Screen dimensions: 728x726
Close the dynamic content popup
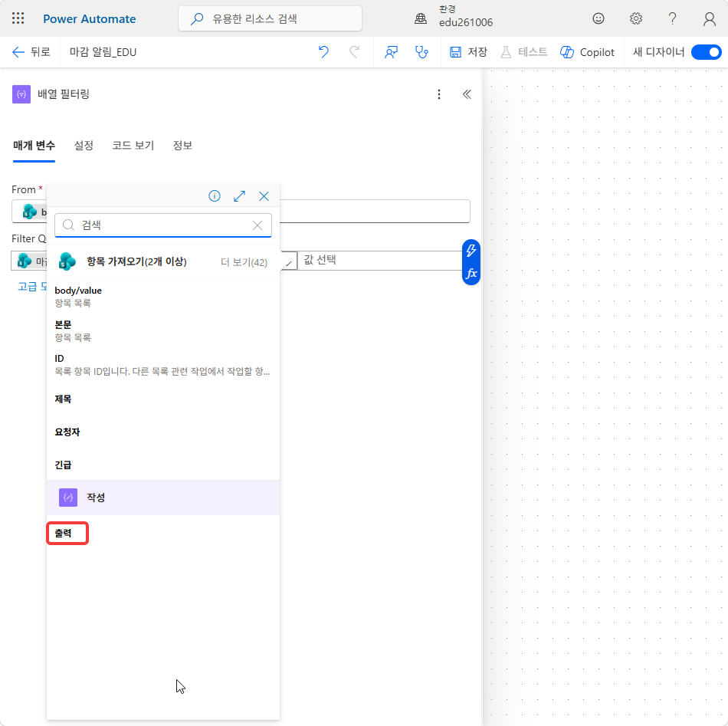(264, 196)
